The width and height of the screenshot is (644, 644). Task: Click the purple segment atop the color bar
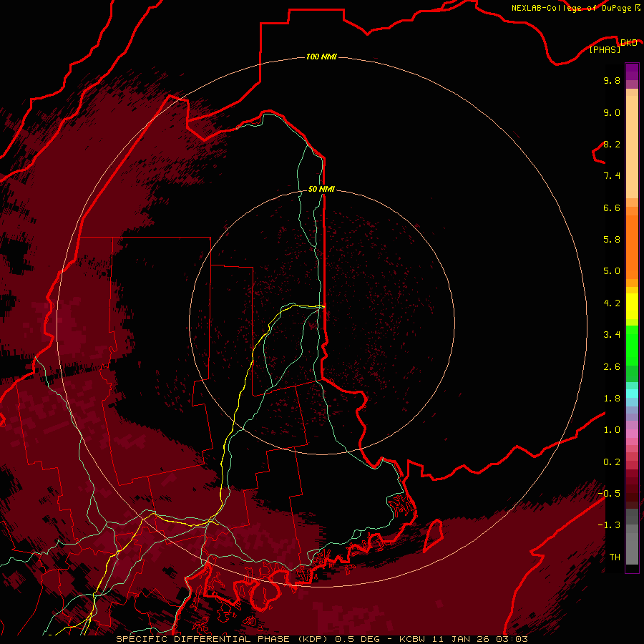point(632,72)
